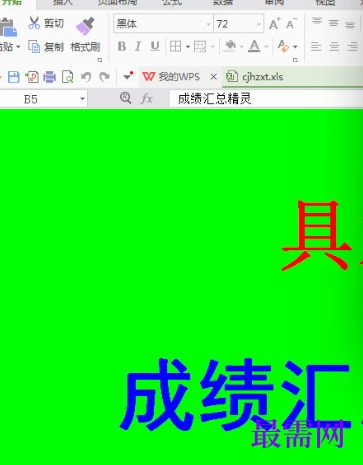Click the Copy (复制) button
This screenshot has width=363, height=465.
(46, 47)
